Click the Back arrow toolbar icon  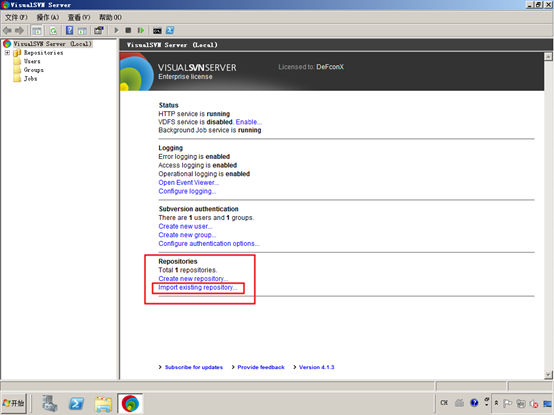point(7,30)
